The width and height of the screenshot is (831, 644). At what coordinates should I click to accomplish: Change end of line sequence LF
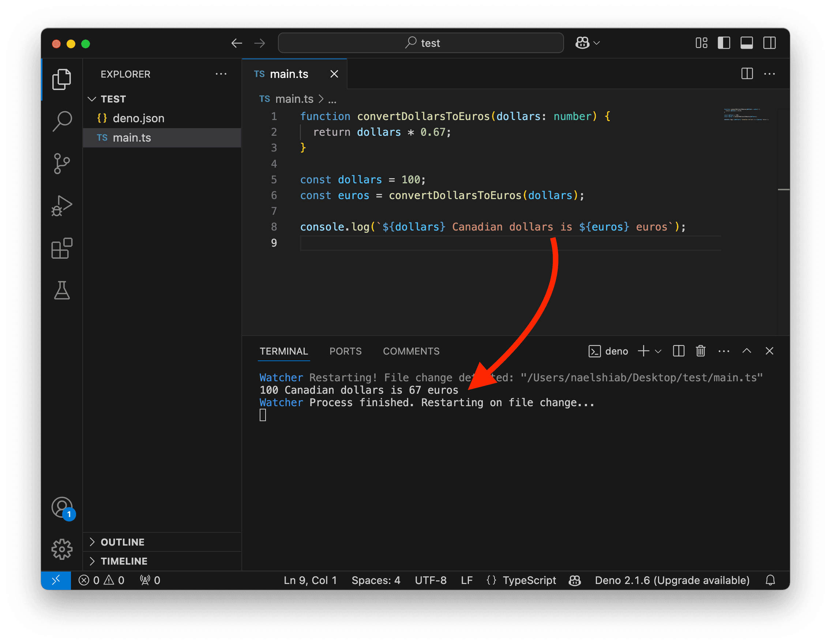click(x=466, y=580)
